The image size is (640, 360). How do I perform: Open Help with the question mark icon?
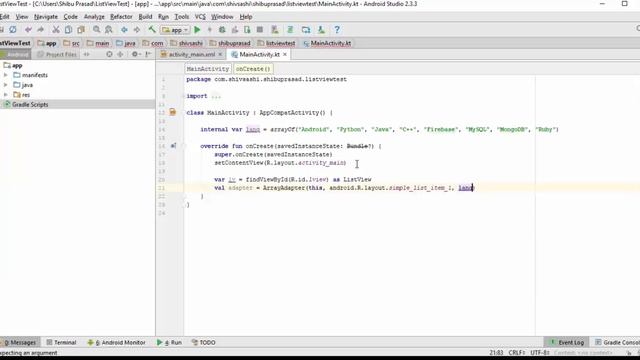point(337,30)
